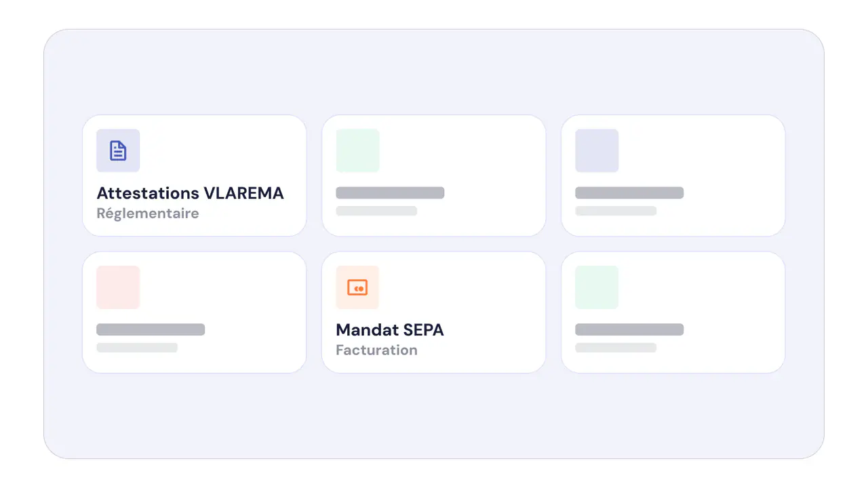Select title placeholder in card right of Mandat SEPA

(x=629, y=330)
